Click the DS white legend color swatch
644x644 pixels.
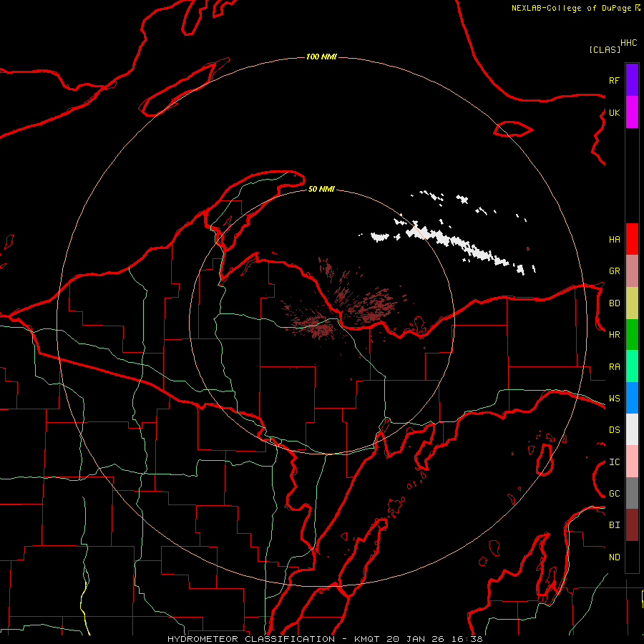(632, 429)
